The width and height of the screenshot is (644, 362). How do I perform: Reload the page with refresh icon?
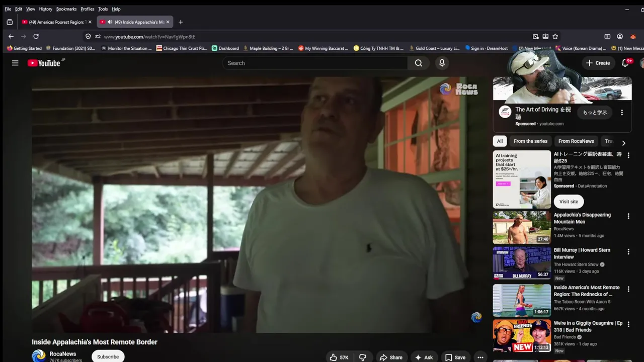pos(36,36)
